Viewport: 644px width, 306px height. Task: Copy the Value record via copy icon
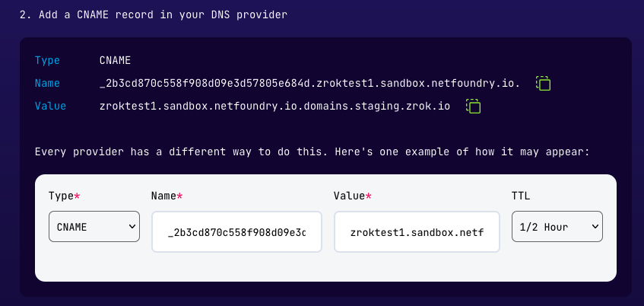[473, 106]
